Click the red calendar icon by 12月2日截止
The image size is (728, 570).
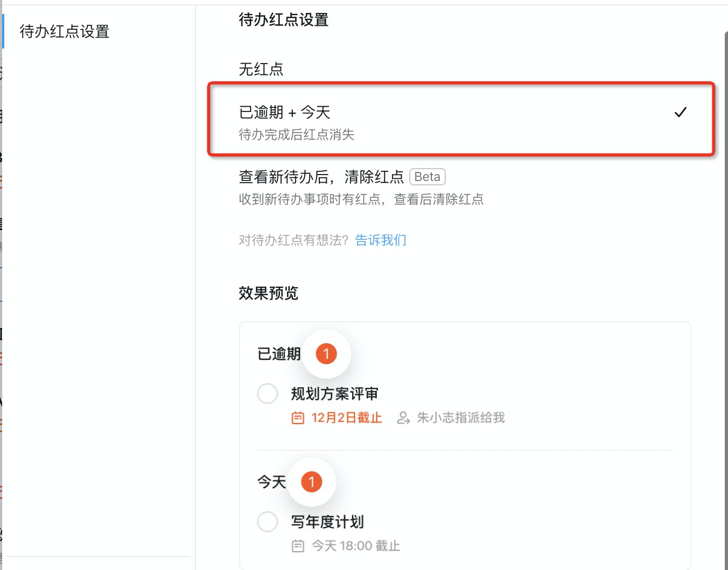coord(298,418)
